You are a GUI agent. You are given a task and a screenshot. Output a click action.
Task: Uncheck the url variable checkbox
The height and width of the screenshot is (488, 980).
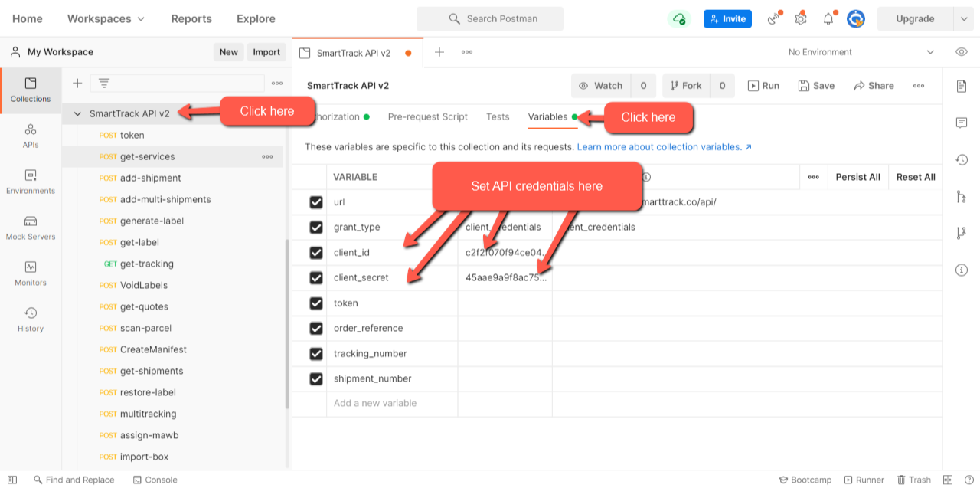(x=316, y=202)
